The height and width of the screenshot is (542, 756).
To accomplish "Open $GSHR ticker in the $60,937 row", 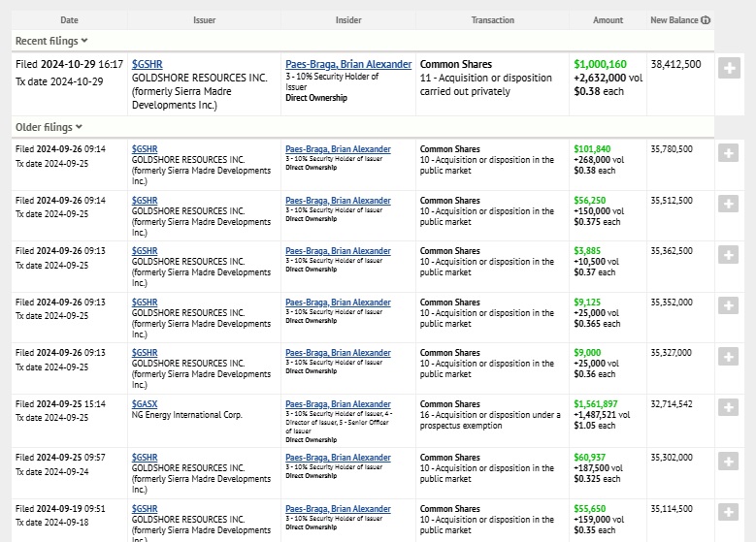I will tap(145, 458).
